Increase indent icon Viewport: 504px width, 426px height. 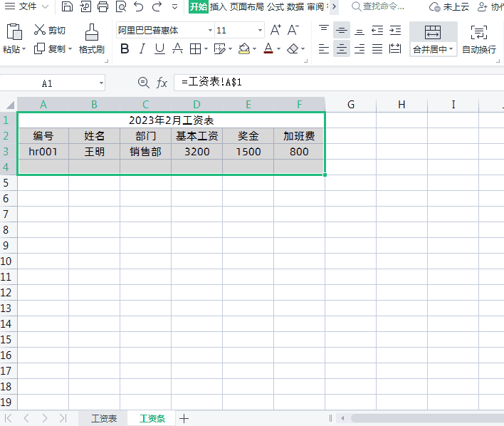pos(395,31)
